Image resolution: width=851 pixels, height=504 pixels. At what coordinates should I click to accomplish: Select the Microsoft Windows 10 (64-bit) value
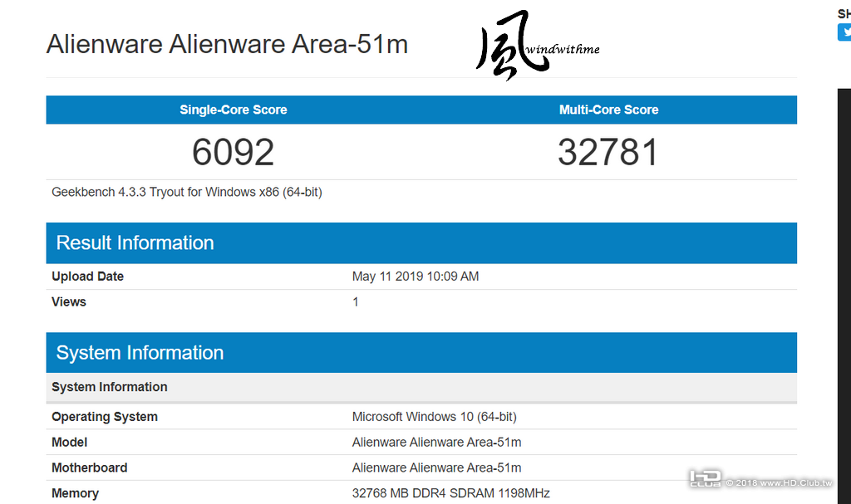pos(434,417)
